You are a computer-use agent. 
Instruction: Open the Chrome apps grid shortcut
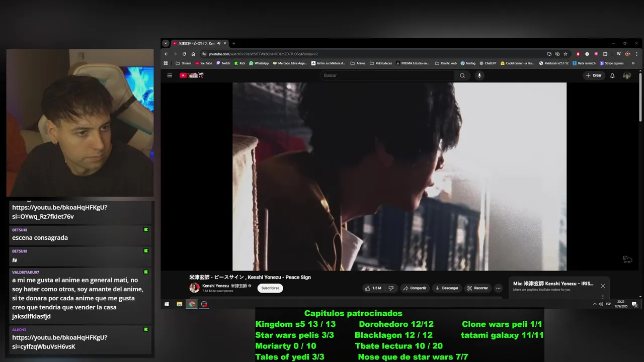pos(166,63)
